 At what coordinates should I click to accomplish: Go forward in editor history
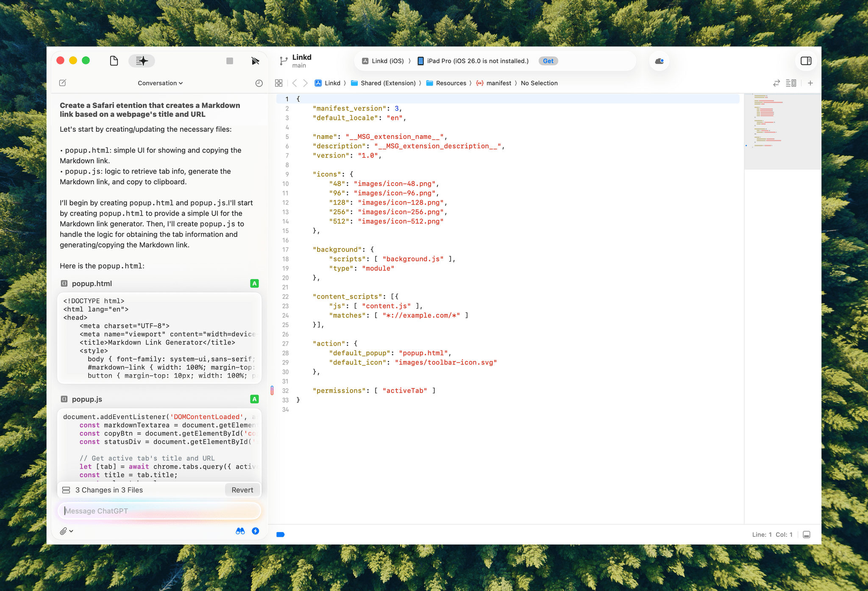[x=305, y=83]
